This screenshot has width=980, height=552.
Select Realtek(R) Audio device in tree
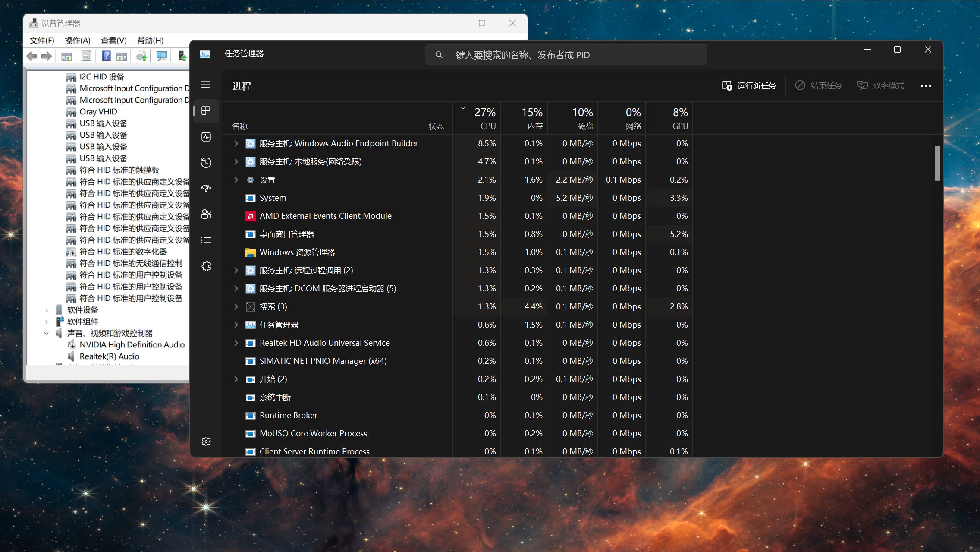(x=109, y=356)
